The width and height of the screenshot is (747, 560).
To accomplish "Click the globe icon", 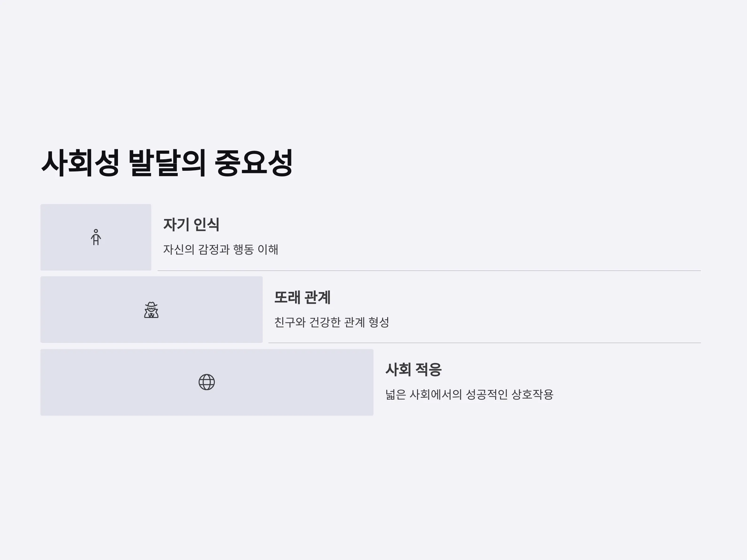I will tap(207, 382).
